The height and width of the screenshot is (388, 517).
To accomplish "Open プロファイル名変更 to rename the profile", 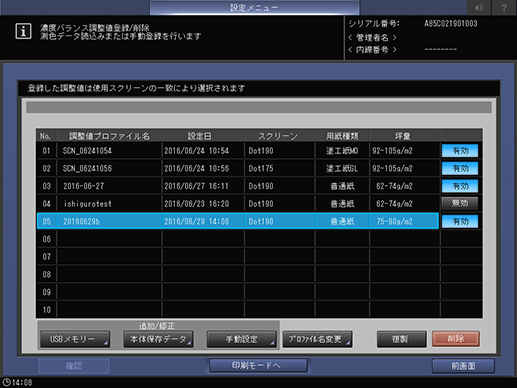I will 317,339.
